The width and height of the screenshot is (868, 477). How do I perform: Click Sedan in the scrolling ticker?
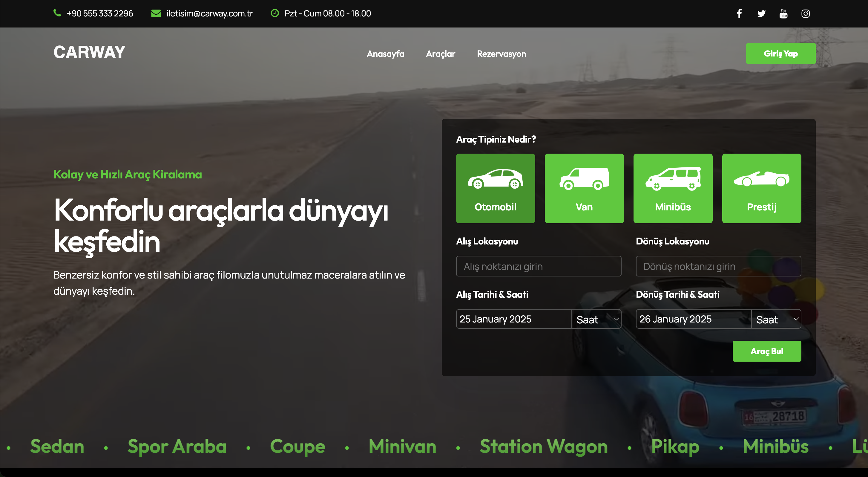click(57, 446)
